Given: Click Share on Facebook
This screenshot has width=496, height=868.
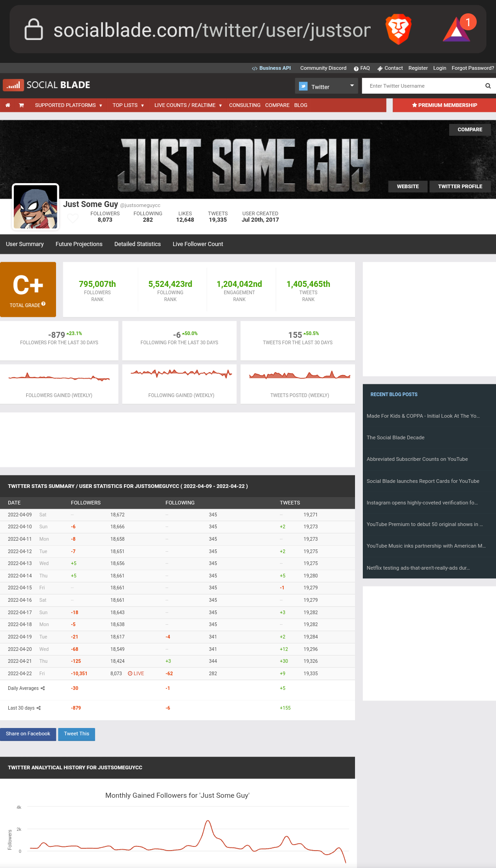Looking at the screenshot, I should tap(28, 734).
